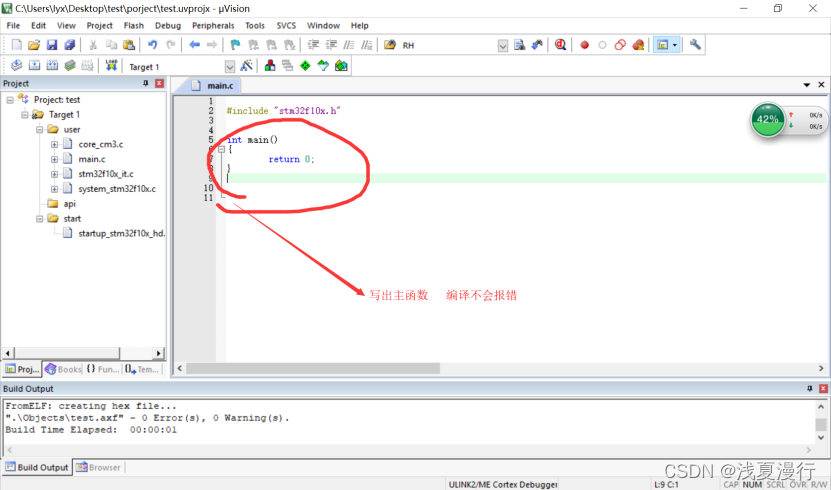Screen dimensions: 831x490
Task: Switch to the Templates tab
Action: [x=143, y=369]
